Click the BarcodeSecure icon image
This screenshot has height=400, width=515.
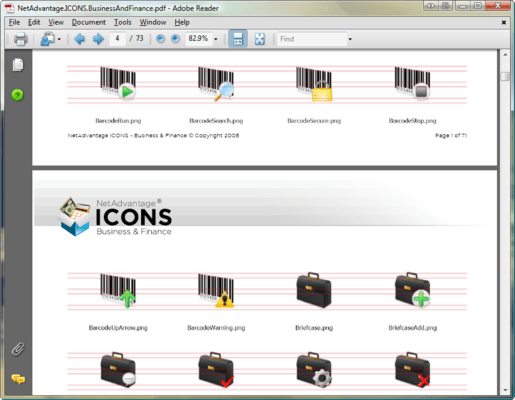pyautogui.click(x=314, y=84)
